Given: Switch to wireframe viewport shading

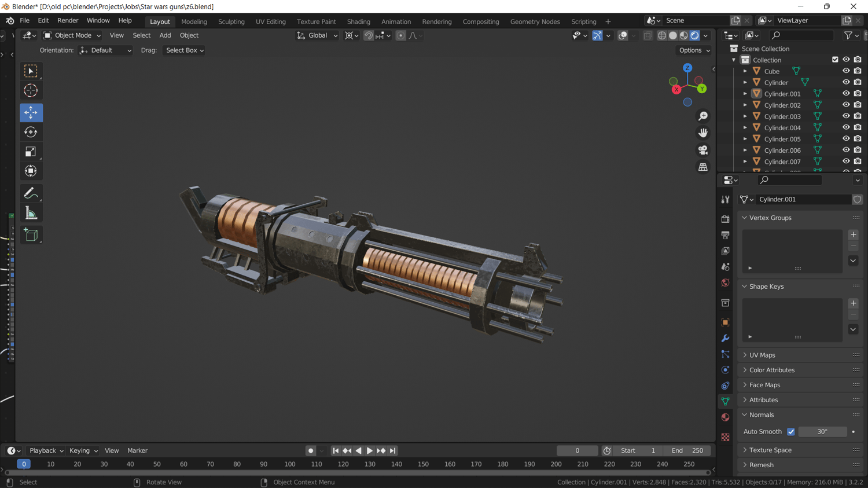Looking at the screenshot, I should (x=662, y=35).
